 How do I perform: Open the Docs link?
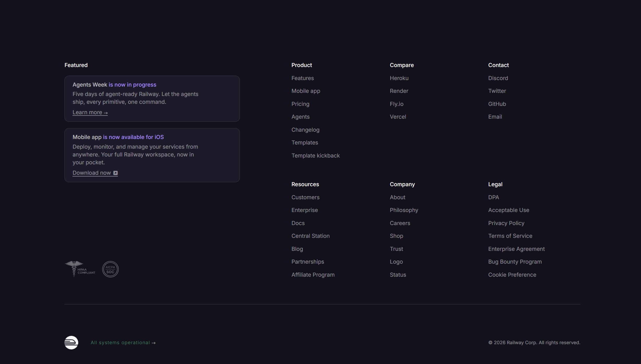[x=298, y=223]
